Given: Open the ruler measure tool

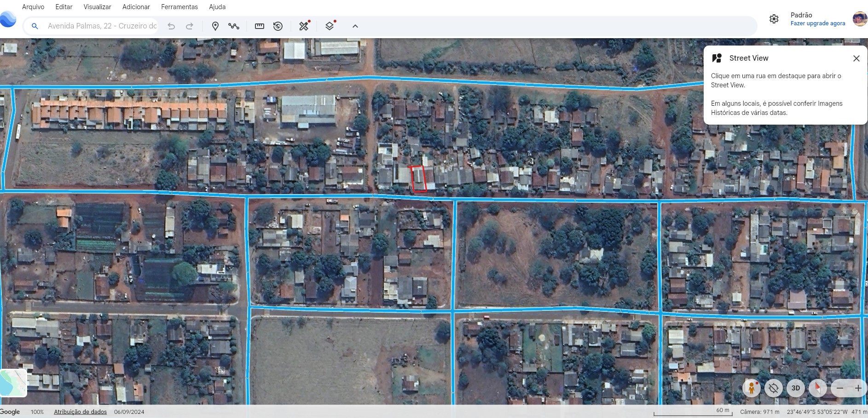Looking at the screenshot, I should pyautogui.click(x=260, y=26).
